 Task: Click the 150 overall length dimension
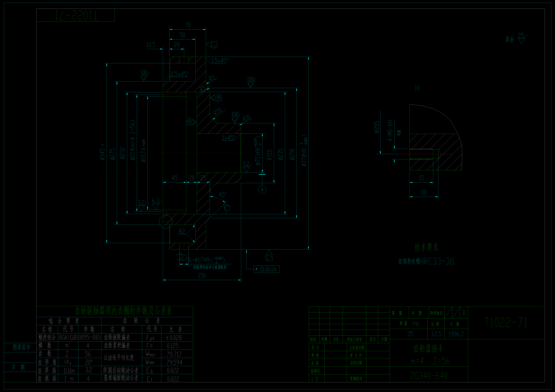(x=202, y=276)
